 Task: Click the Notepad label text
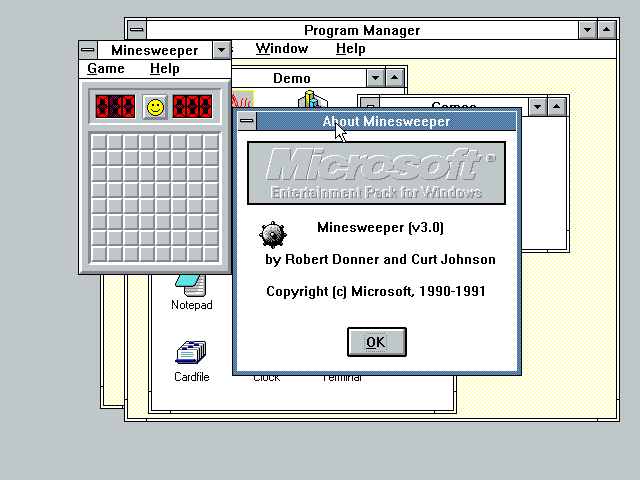pos(191,305)
